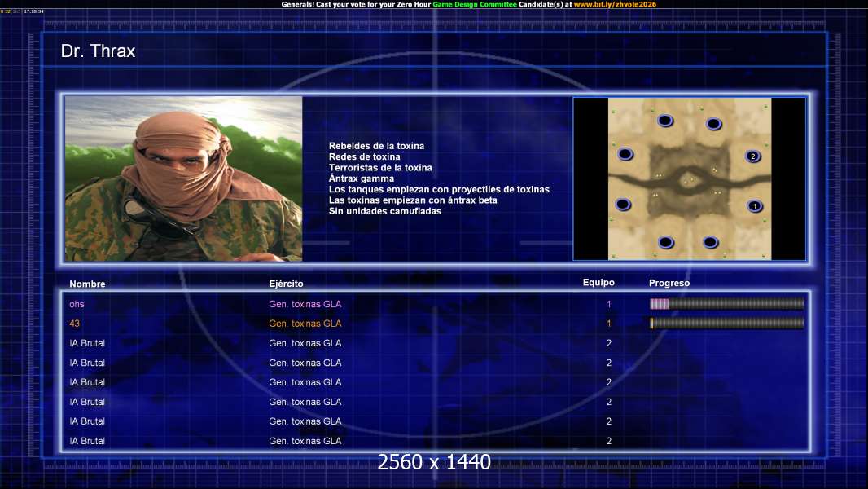Click Gen. toxinas GLA in row 43
868x489 pixels.
(x=305, y=324)
